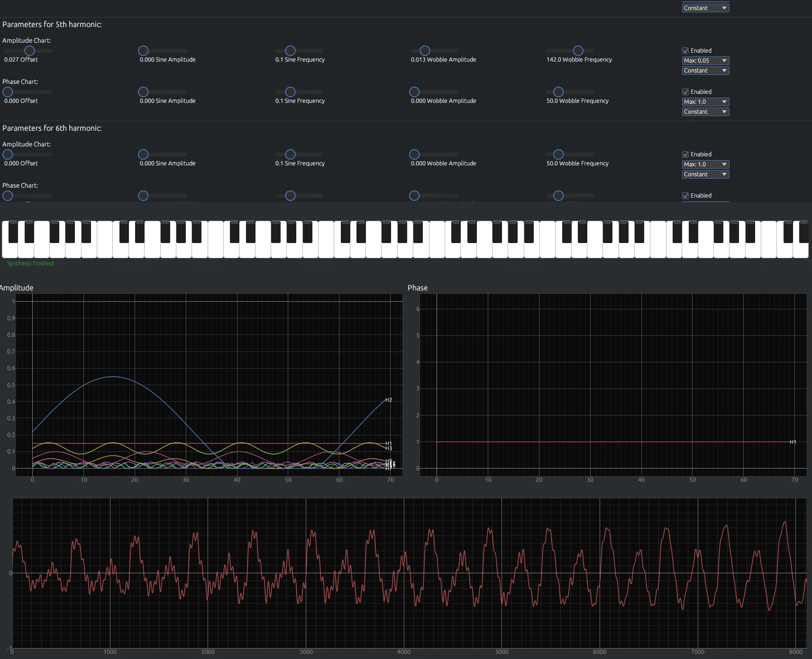
Task: Click the 'Synthesis finished' status text
Action: coord(30,263)
